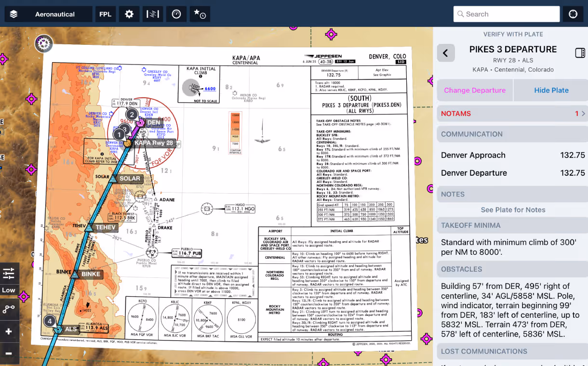The width and height of the screenshot is (588, 366).
Task: Click the Search field
Action: click(506, 14)
